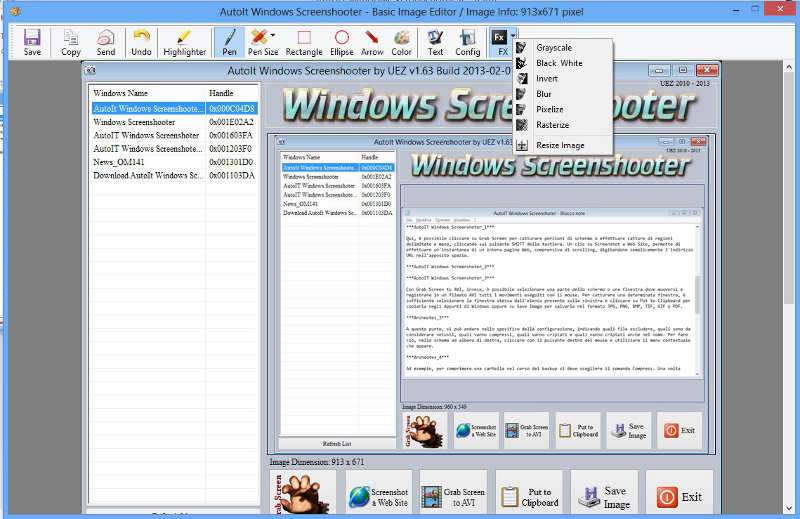Click the scroll down arrow of editor scrollbar
The image size is (800, 519).
(789, 509)
